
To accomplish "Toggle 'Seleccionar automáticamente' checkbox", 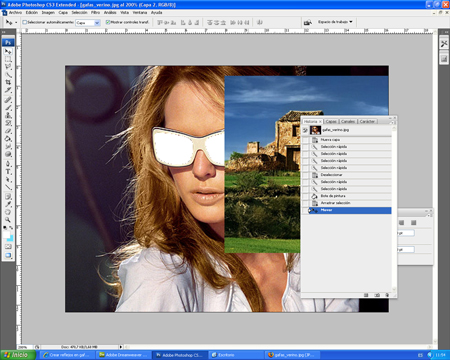I will [24, 22].
